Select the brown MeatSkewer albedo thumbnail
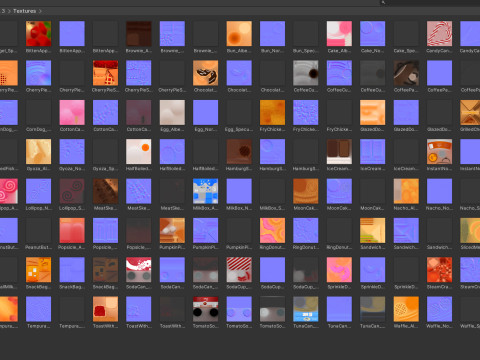The height and width of the screenshot is (360, 480). [105, 191]
